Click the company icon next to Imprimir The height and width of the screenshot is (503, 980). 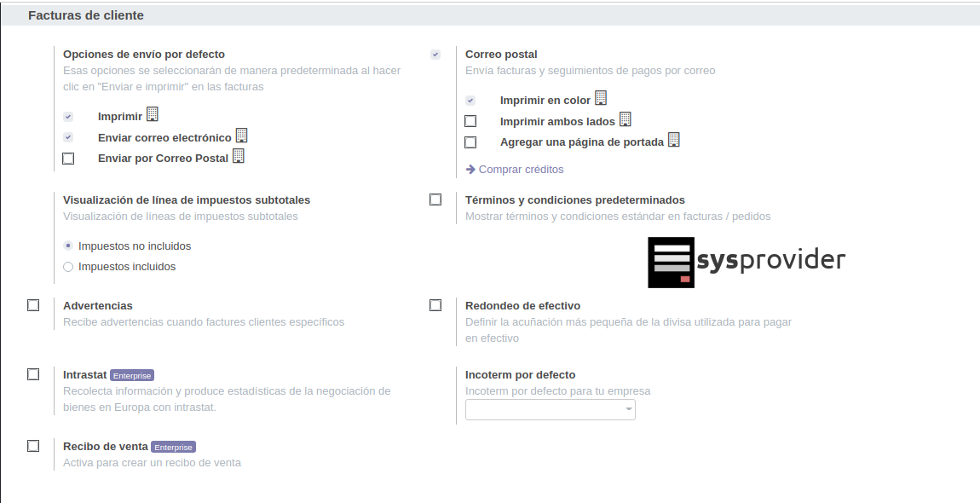[153, 114]
